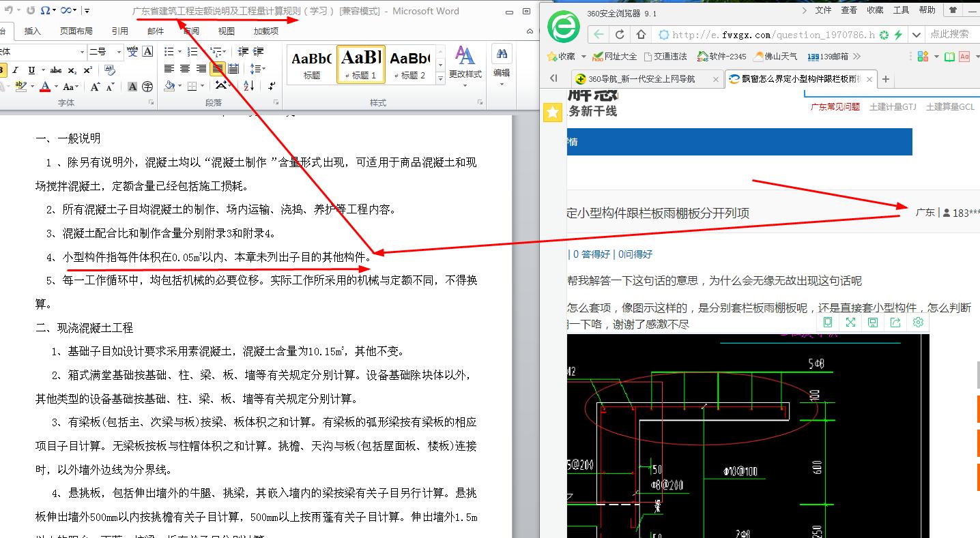Click the phonetic guide icon
Image resolution: width=980 pixels, height=538 pixels.
click(x=132, y=51)
